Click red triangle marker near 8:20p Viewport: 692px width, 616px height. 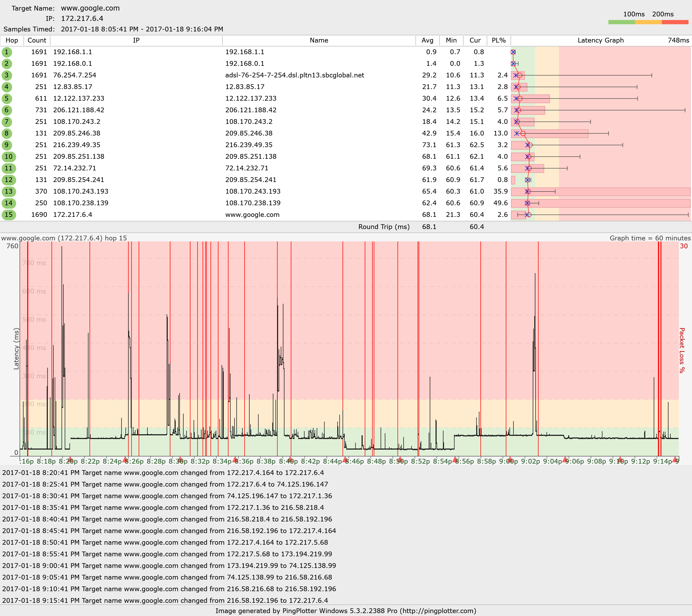pos(70,460)
